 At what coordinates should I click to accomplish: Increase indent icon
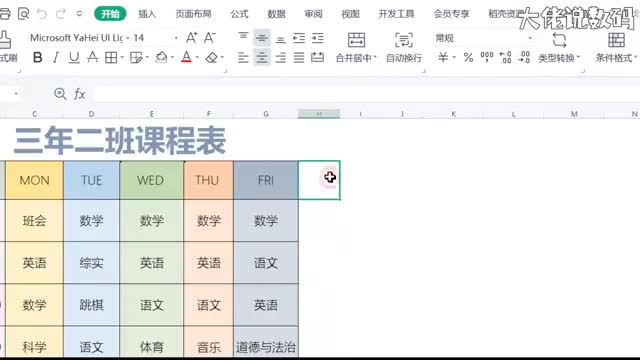(x=318, y=38)
